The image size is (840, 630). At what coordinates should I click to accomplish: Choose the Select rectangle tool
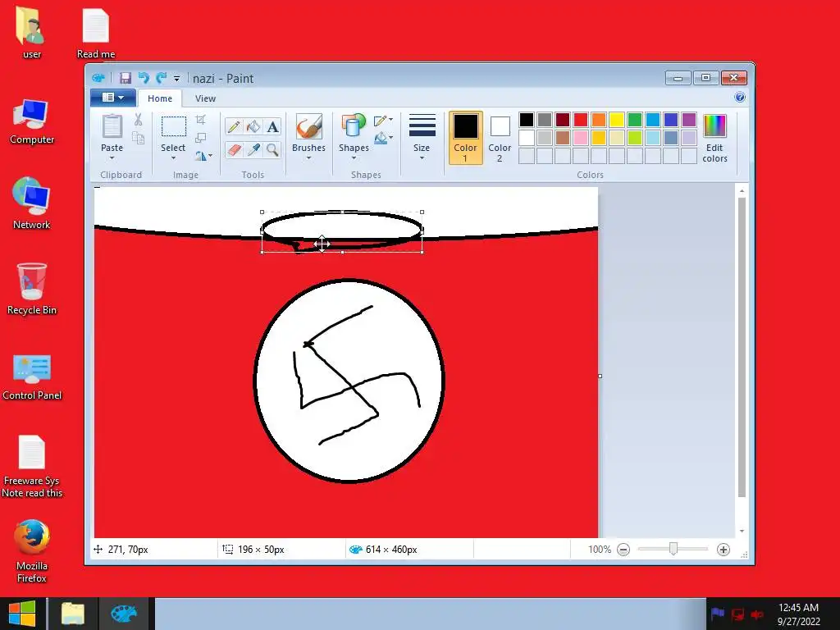pyautogui.click(x=174, y=126)
